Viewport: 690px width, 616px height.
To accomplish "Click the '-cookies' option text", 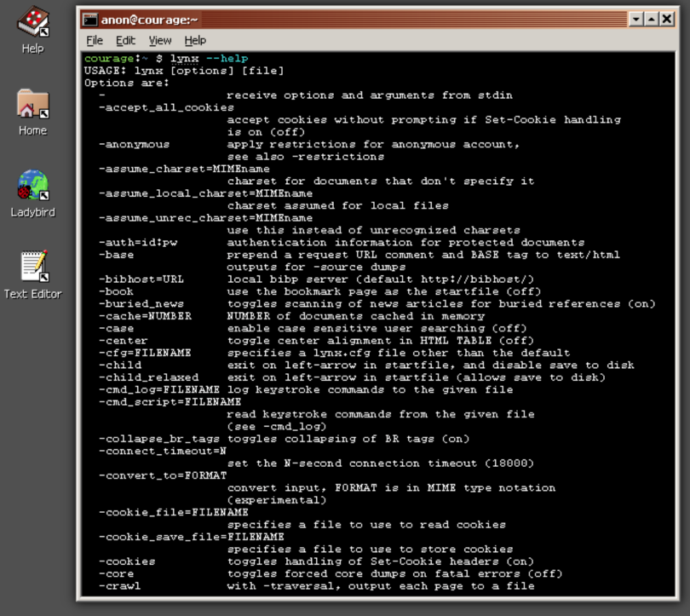I will [127, 561].
